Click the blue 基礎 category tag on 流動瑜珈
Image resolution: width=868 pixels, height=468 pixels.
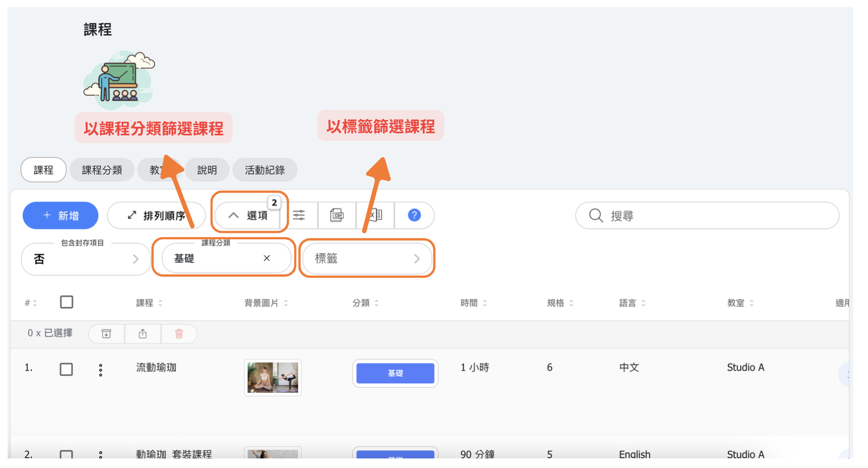tap(395, 373)
